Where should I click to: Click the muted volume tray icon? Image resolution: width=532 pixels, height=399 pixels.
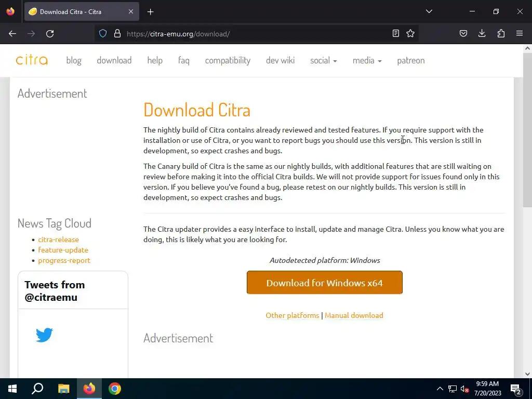[465, 389]
